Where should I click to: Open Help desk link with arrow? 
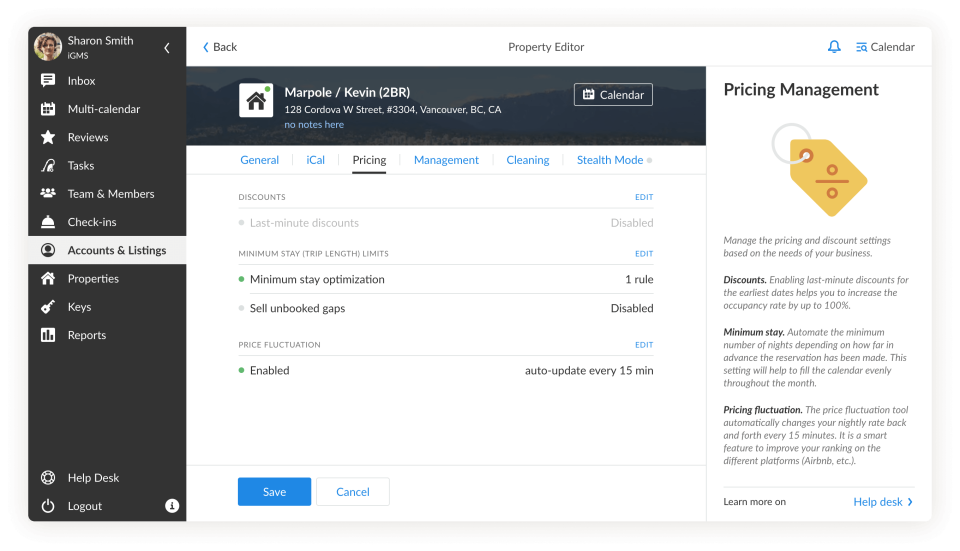[882, 502]
